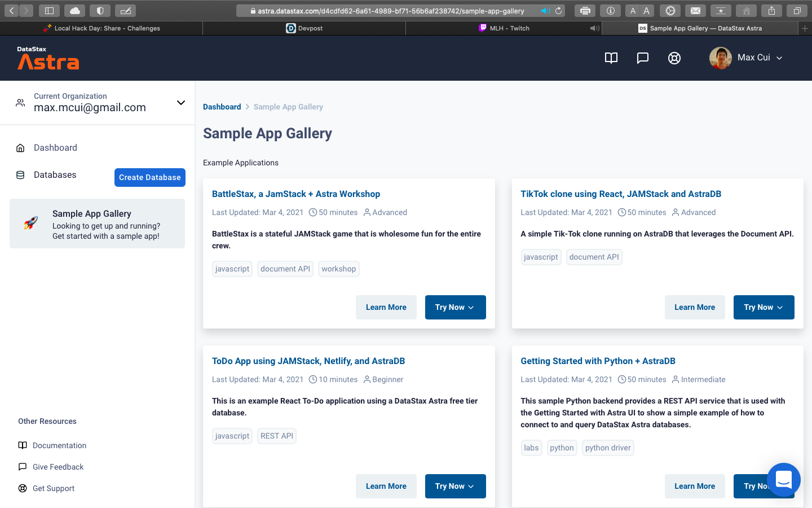Toggle the Safari sidebar button
Image resolution: width=812 pixels, height=508 pixels.
click(49, 10)
